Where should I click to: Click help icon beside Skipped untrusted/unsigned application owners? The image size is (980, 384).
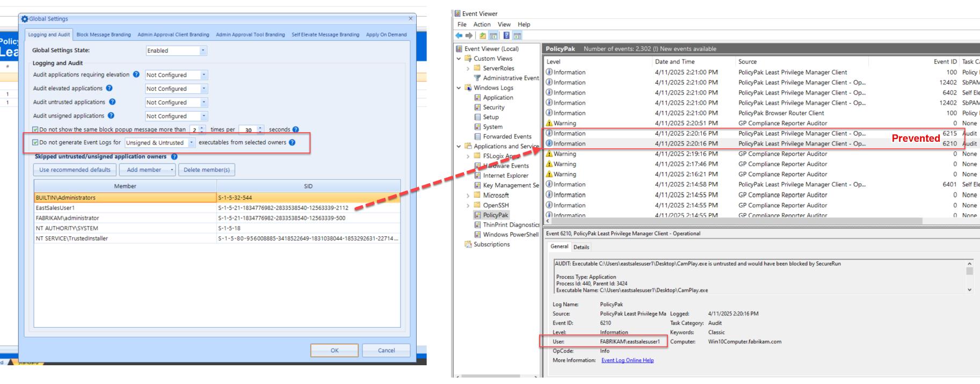coord(174,157)
